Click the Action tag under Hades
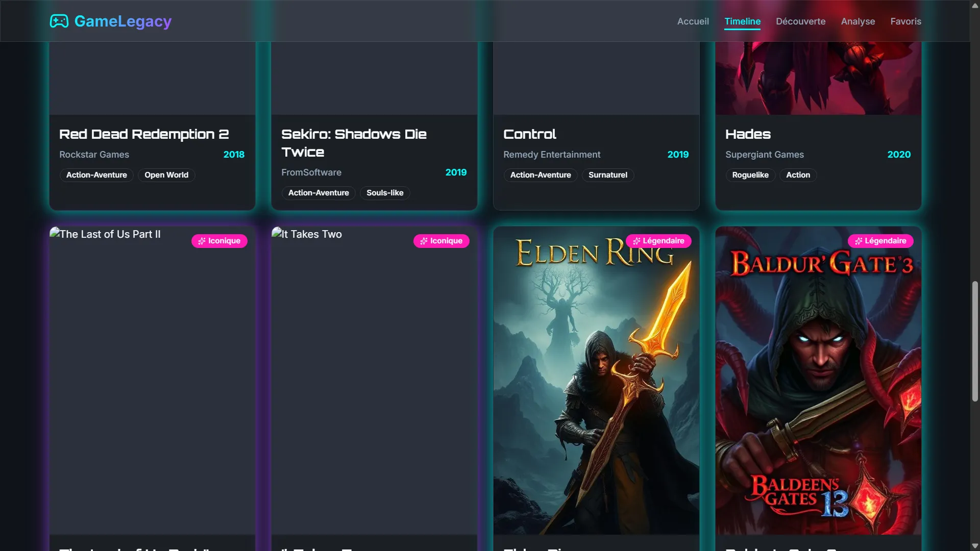 (x=798, y=174)
